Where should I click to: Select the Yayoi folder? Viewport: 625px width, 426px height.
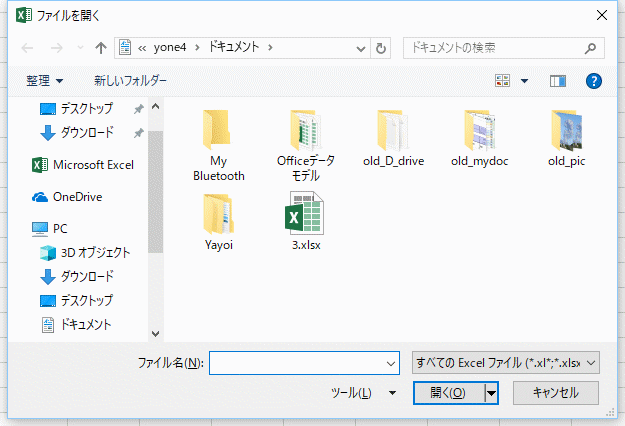click(219, 222)
